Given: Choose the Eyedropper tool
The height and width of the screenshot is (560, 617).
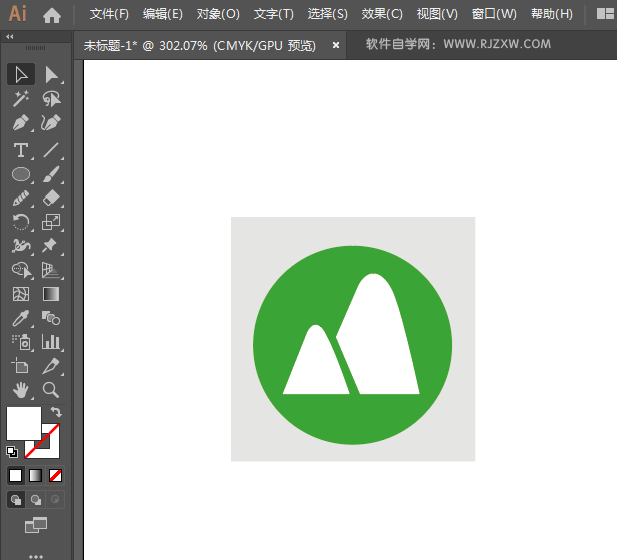Looking at the screenshot, I should tap(21, 318).
